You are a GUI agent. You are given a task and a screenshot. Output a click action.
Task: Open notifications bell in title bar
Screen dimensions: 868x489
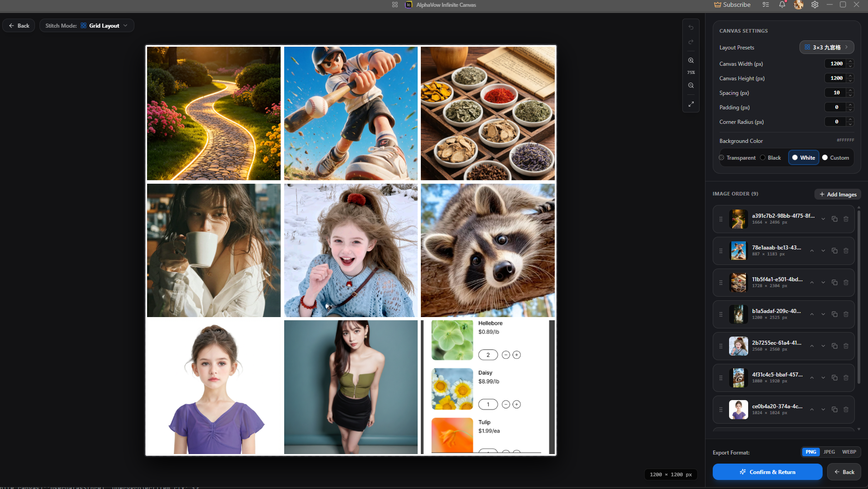point(782,5)
